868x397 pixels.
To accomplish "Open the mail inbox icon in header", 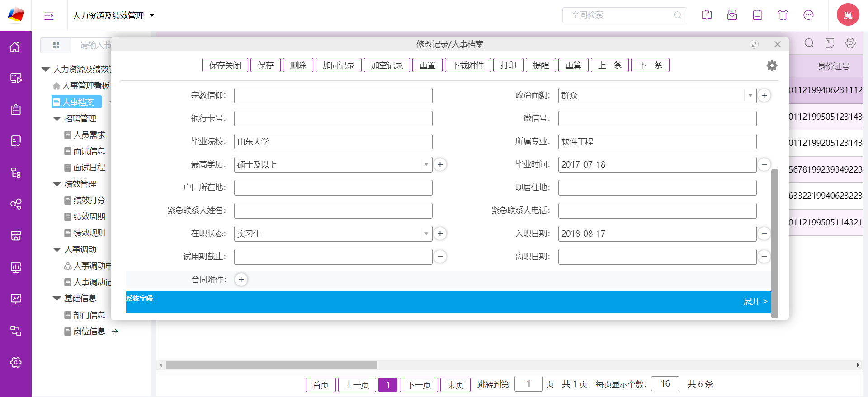I will (x=732, y=15).
